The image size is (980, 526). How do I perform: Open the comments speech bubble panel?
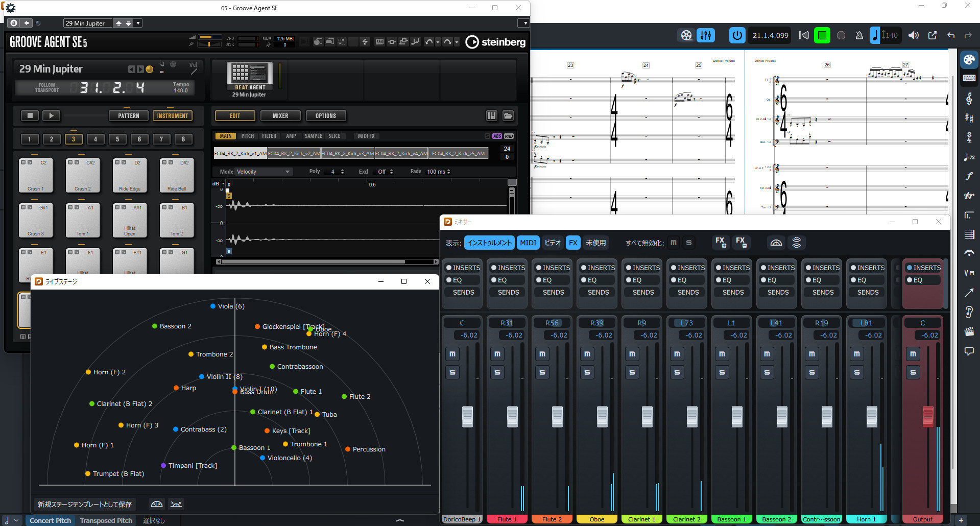click(969, 351)
